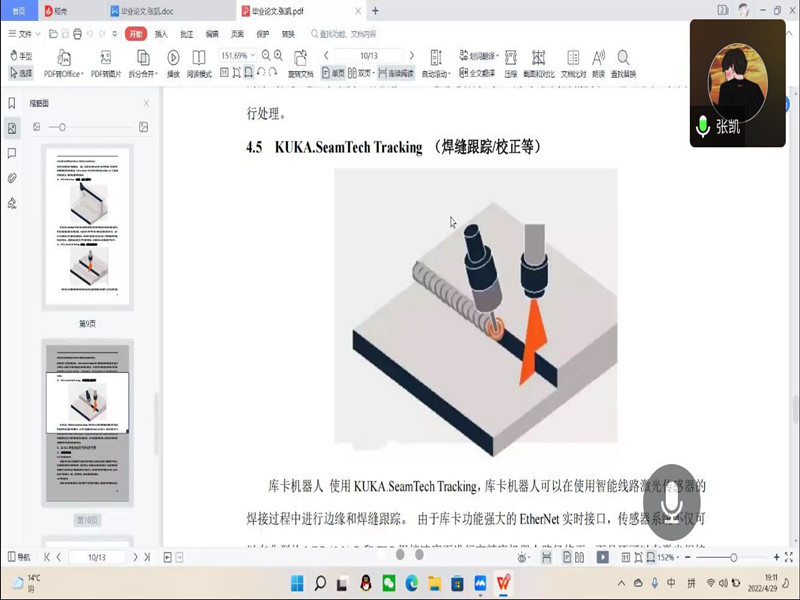Open the attachments paperclip panel in sidebar

12,178
